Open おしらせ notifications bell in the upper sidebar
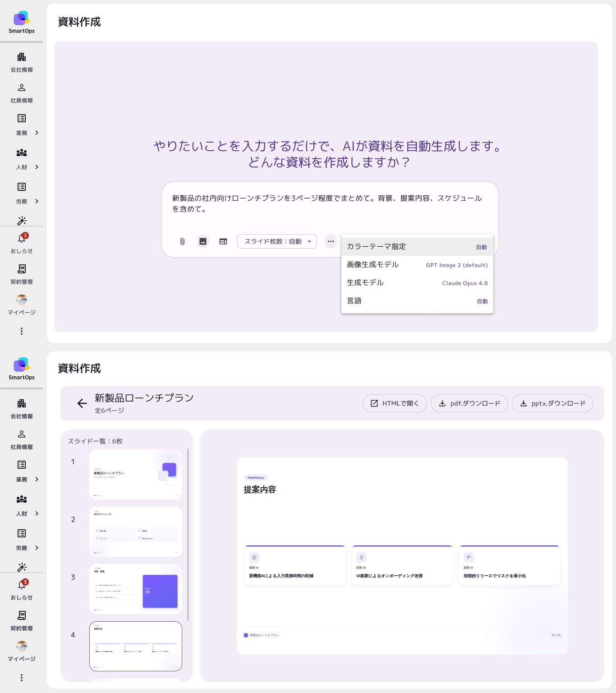 22,244
